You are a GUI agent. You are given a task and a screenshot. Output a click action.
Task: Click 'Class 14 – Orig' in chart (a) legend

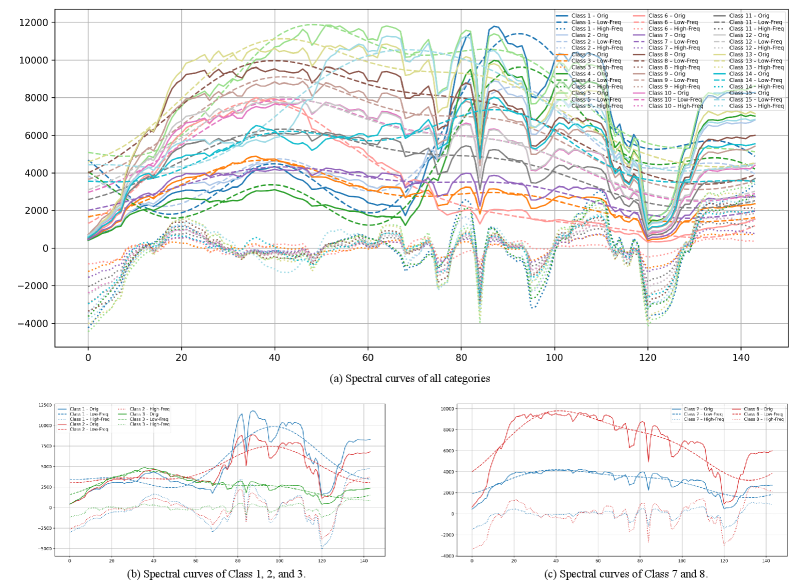749,74
